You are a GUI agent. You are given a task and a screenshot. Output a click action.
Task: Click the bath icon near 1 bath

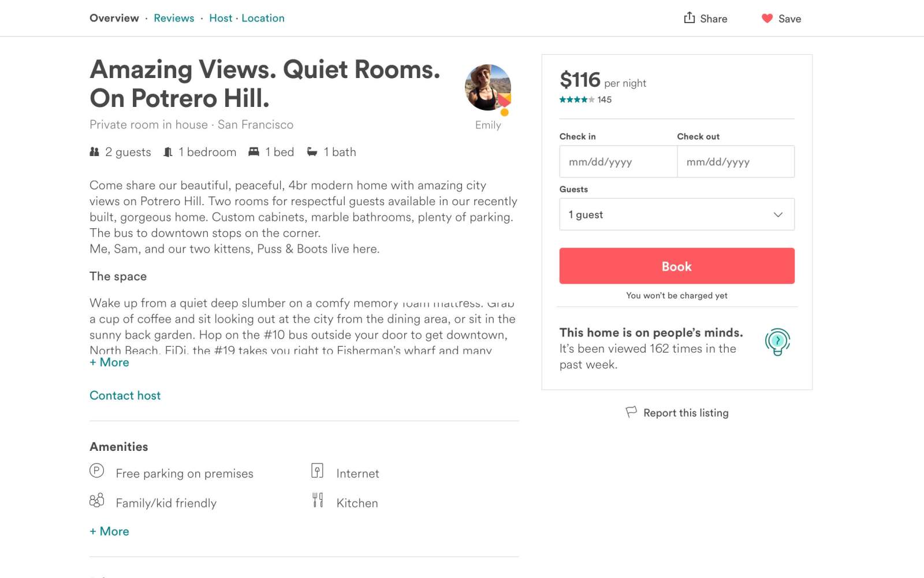(x=312, y=151)
